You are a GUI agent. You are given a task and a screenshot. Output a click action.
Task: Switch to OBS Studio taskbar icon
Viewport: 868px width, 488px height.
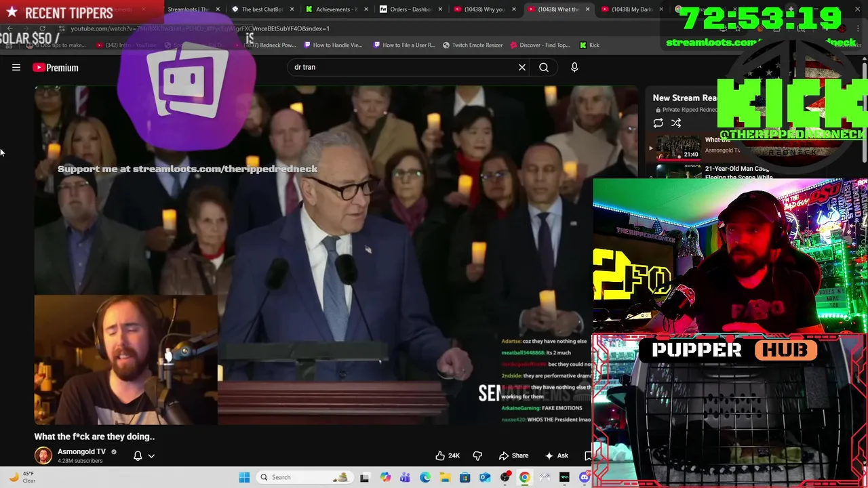point(505,477)
